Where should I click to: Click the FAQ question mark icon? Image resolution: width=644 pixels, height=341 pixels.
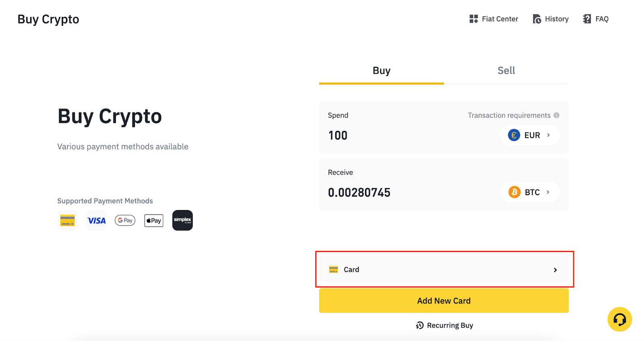(x=587, y=19)
